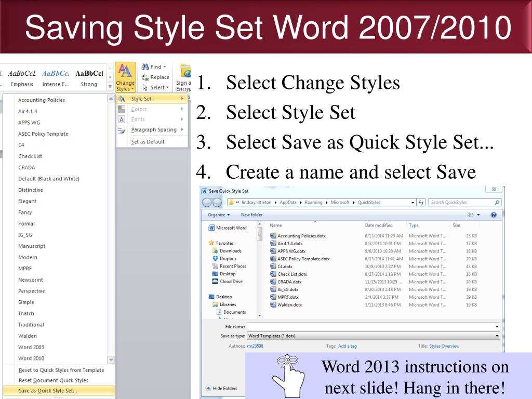Open the Organize dropdown
This screenshot has width=532, height=399.
[219, 215]
